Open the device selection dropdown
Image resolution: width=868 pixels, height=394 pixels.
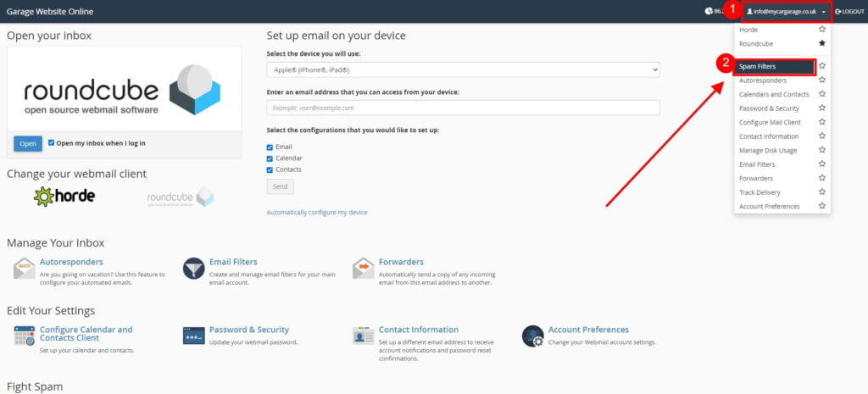click(x=463, y=70)
